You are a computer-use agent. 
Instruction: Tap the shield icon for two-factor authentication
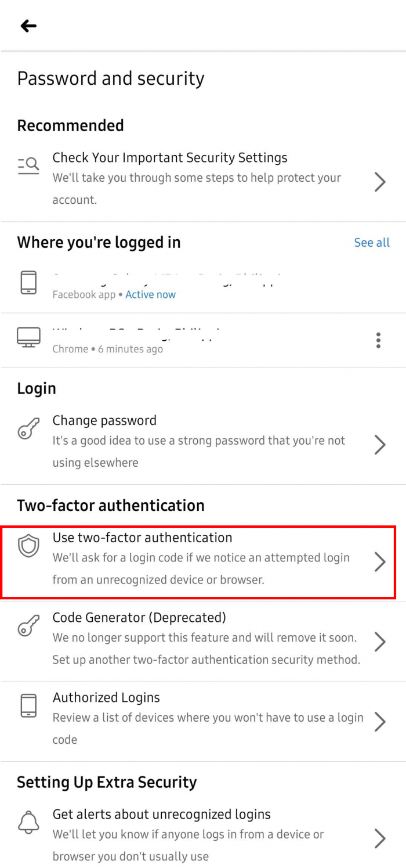tap(28, 546)
